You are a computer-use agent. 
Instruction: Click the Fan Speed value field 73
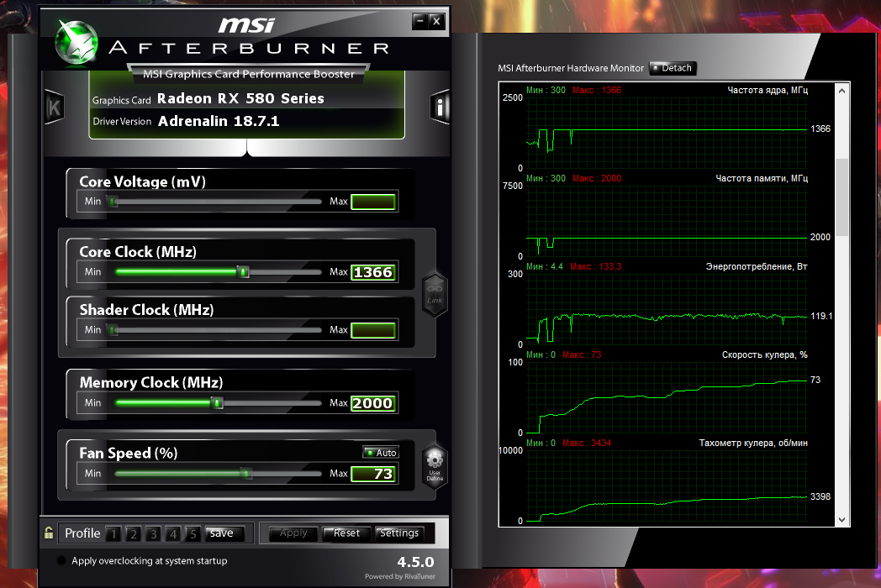373,474
